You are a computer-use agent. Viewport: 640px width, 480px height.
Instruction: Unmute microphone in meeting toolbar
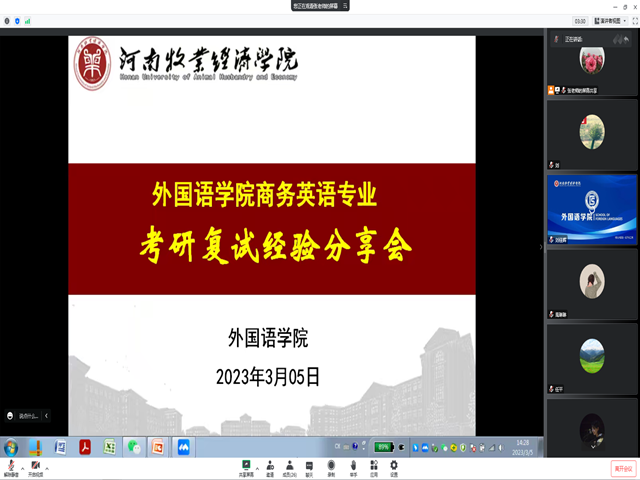point(11,465)
